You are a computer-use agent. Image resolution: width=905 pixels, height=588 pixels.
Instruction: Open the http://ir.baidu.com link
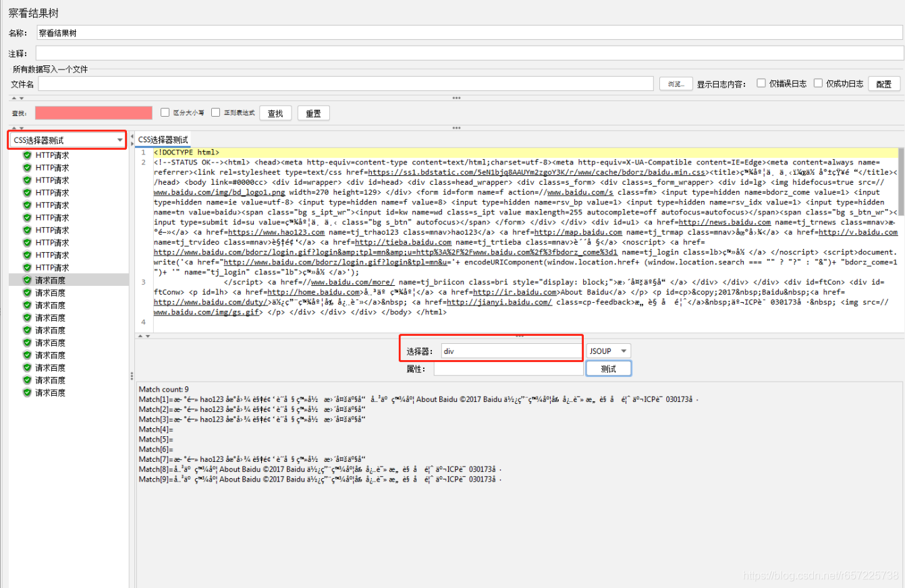(516, 292)
